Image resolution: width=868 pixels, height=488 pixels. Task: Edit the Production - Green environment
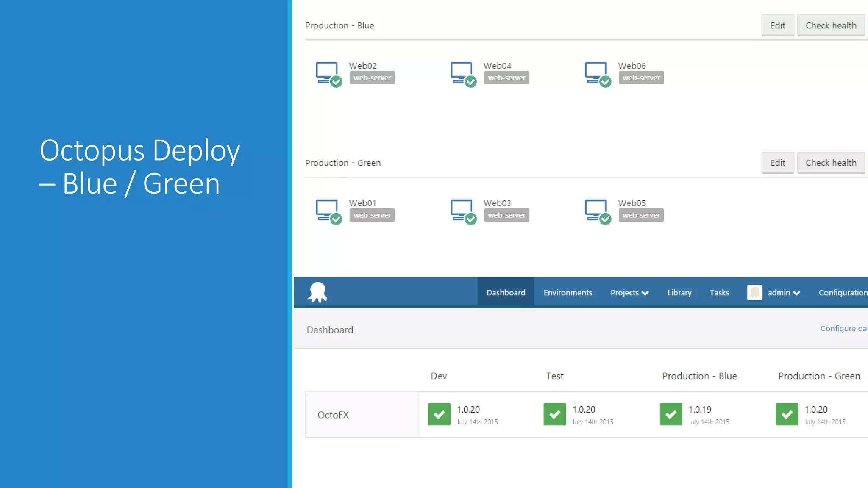(778, 163)
